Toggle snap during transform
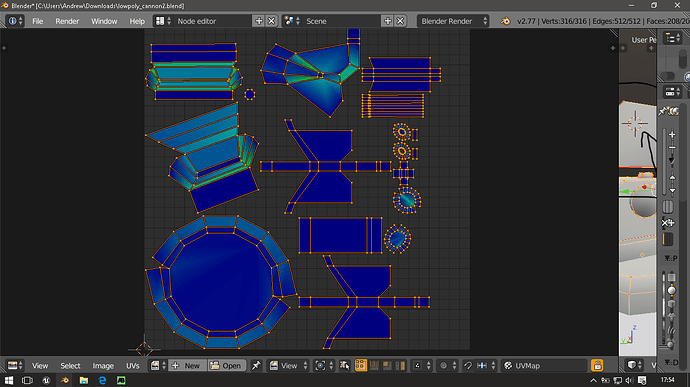Screen dimensions: 690x387 pos(468,365)
